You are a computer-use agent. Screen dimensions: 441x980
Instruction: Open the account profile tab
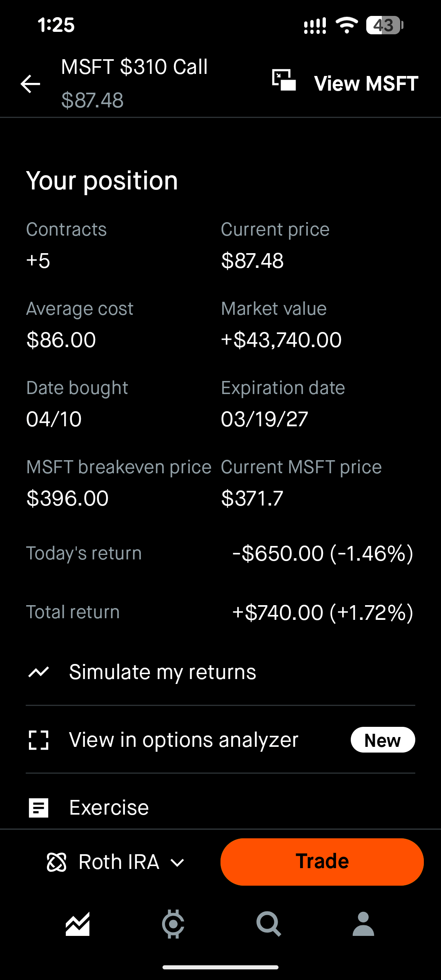(363, 924)
